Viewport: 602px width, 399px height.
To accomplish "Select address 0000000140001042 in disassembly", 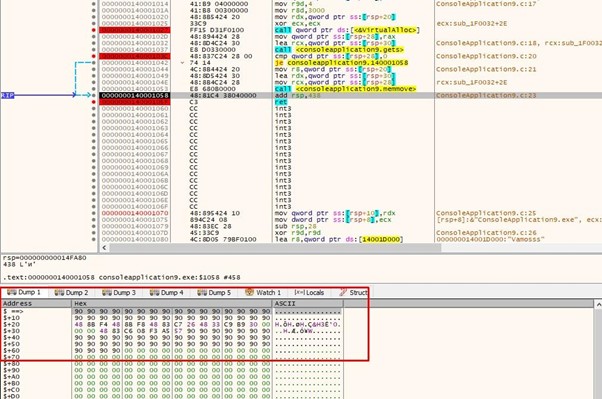I will [x=135, y=63].
